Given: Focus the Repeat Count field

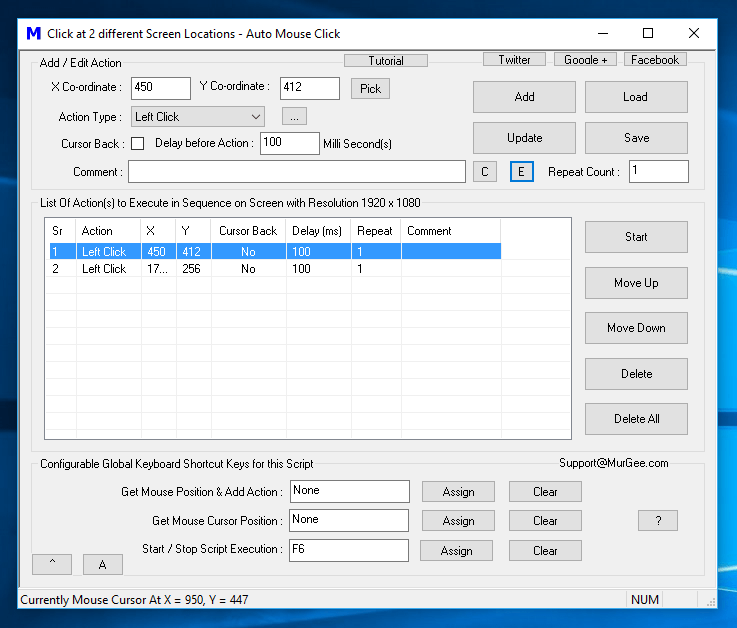Looking at the screenshot, I should 659,171.
